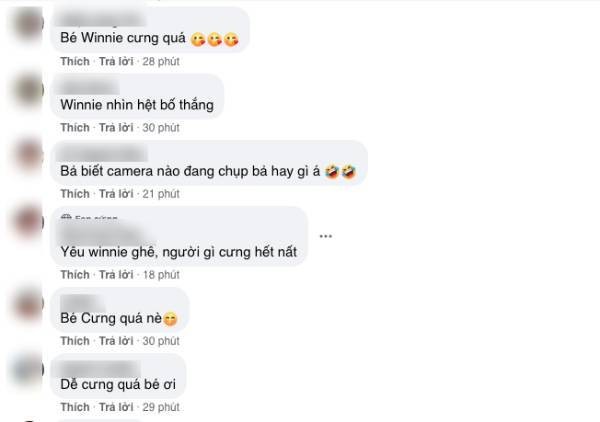600x422 pixels.
Task: Like the 'Bà biết camera' comment
Action: 75,194
